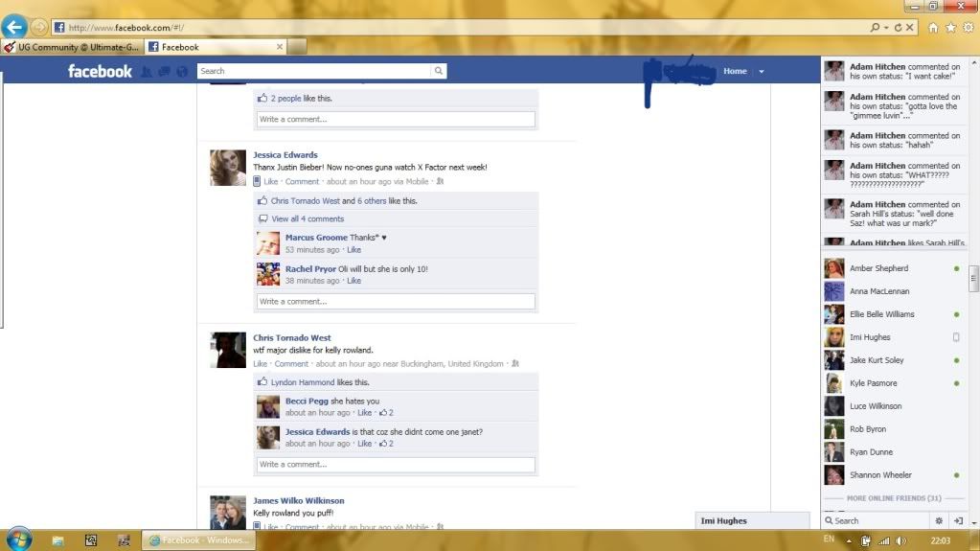Open chat with Ellie Belle Williams
980x551 pixels.
pyautogui.click(x=894, y=314)
